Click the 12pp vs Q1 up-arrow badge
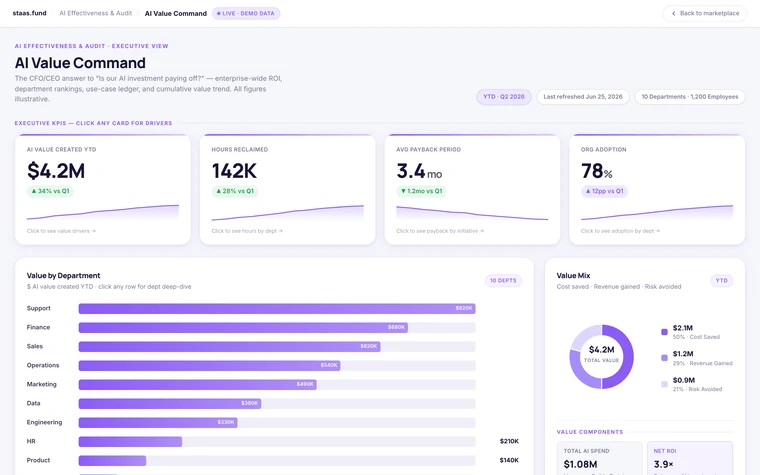The width and height of the screenshot is (760, 475). tap(604, 191)
